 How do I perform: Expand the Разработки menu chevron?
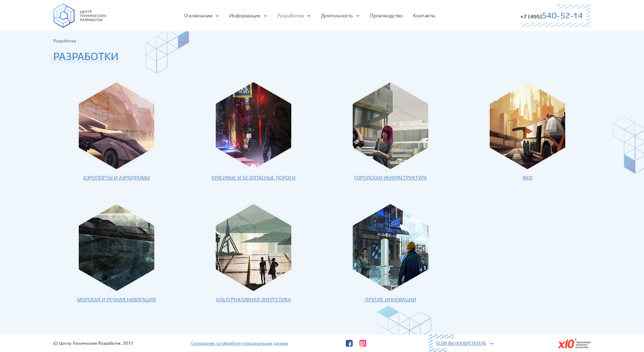point(309,16)
